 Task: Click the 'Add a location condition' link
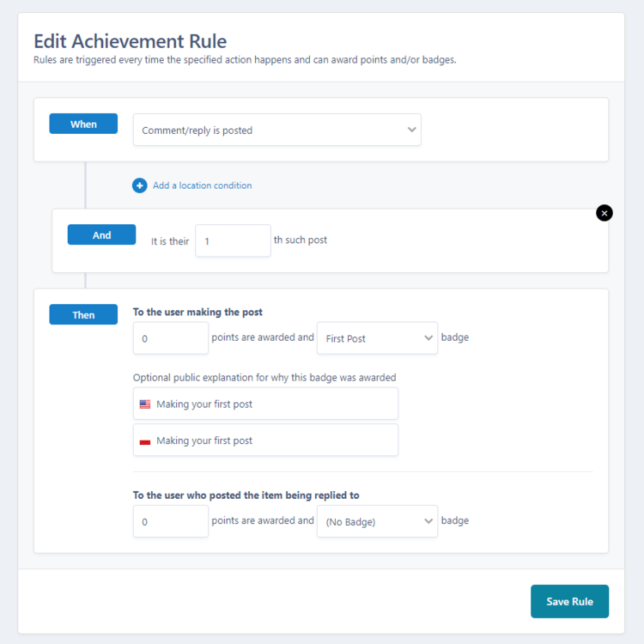pyautogui.click(x=202, y=185)
